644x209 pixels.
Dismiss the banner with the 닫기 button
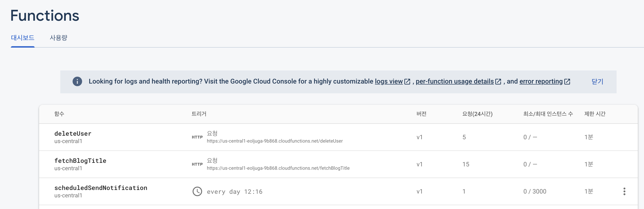(x=597, y=81)
